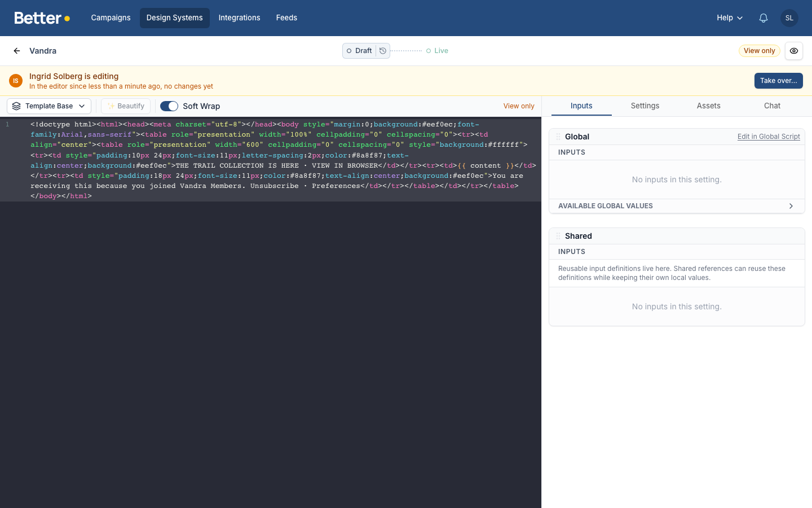The width and height of the screenshot is (812, 508).
Task: Navigate to Integrations
Action: click(x=239, y=18)
